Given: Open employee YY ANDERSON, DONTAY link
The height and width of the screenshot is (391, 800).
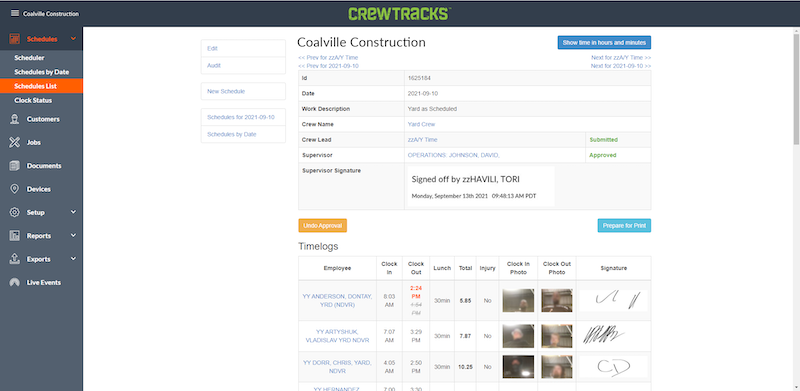Looking at the screenshot, I should [x=337, y=301].
